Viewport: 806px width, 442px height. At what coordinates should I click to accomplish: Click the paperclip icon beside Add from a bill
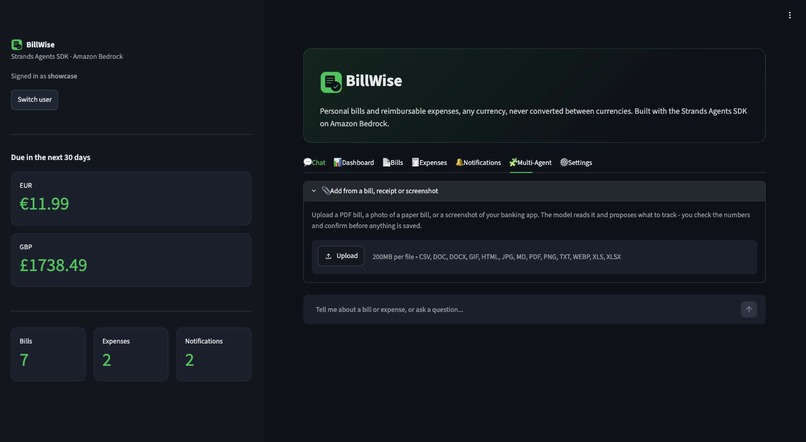(x=325, y=191)
